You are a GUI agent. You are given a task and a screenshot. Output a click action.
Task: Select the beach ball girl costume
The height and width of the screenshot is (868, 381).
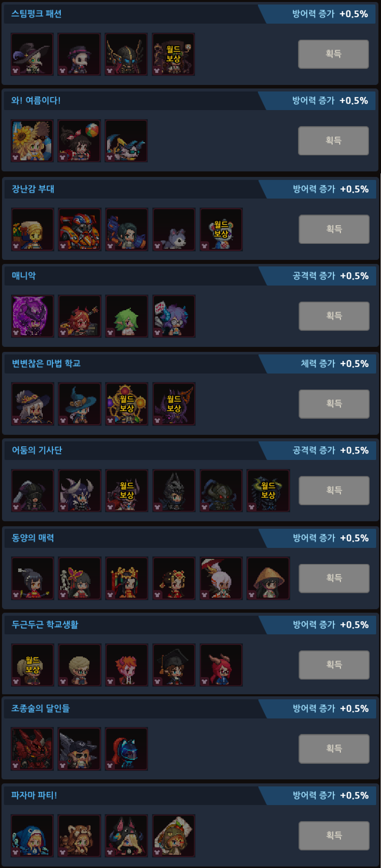coord(79,141)
